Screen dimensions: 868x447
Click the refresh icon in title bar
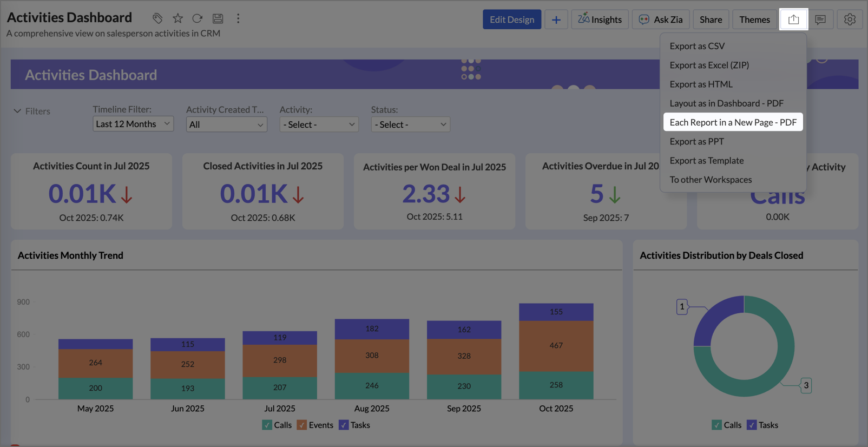pyautogui.click(x=198, y=18)
